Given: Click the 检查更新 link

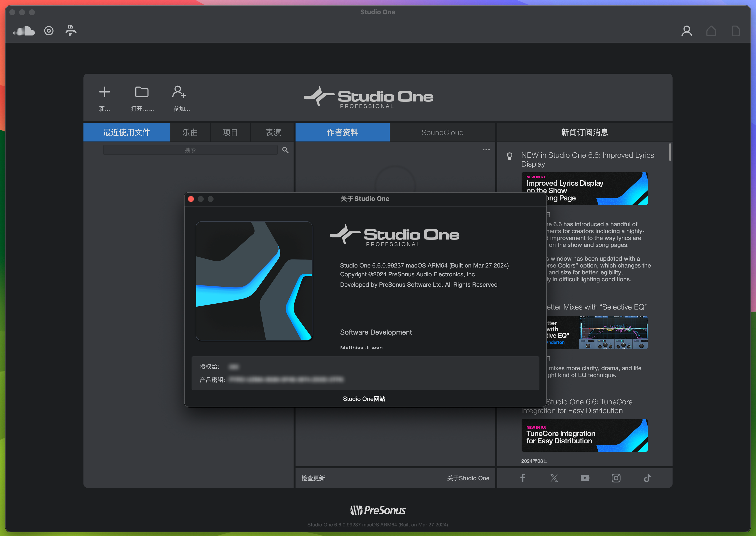Looking at the screenshot, I should click(313, 478).
